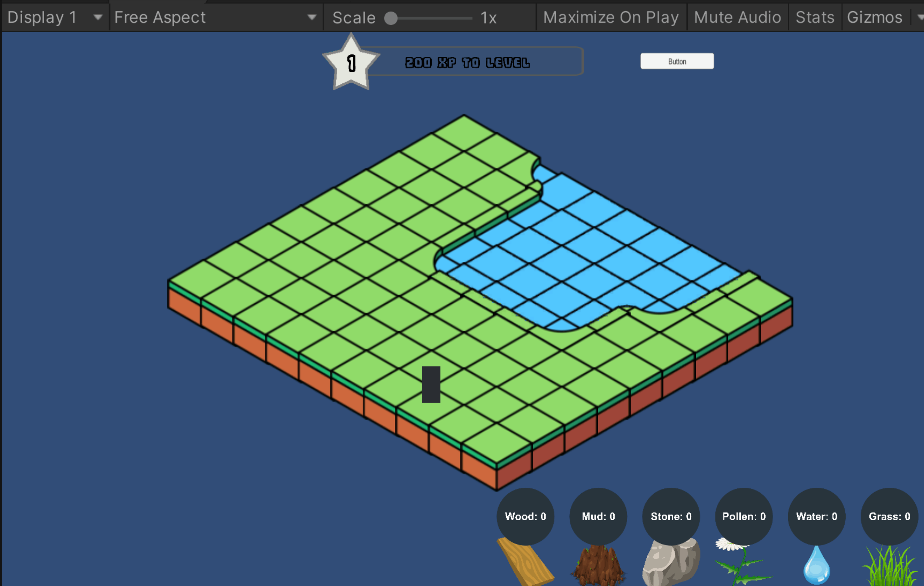The width and height of the screenshot is (924, 586).
Task: Adjust the Scale slider handle
Action: (x=391, y=18)
